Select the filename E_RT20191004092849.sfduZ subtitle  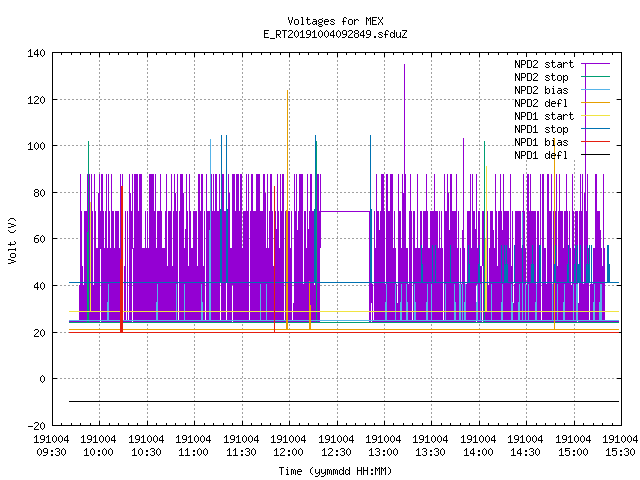(x=335, y=34)
